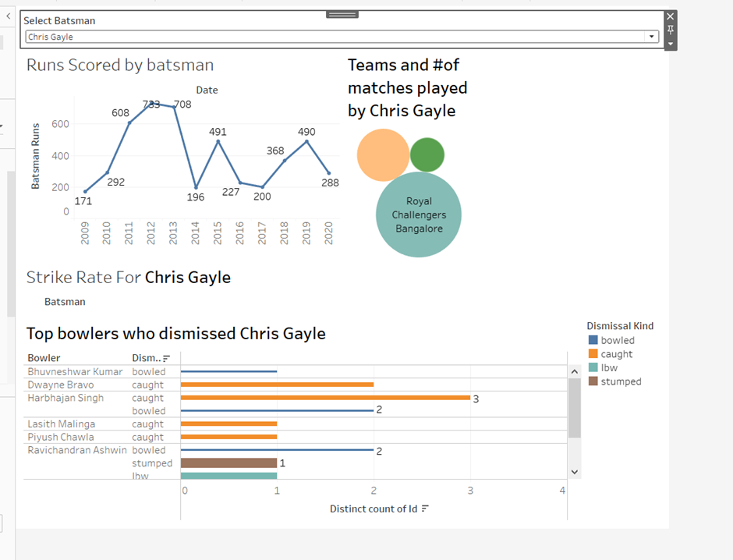
Task: Close the Select Batsman filter card
Action: pos(669,16)
